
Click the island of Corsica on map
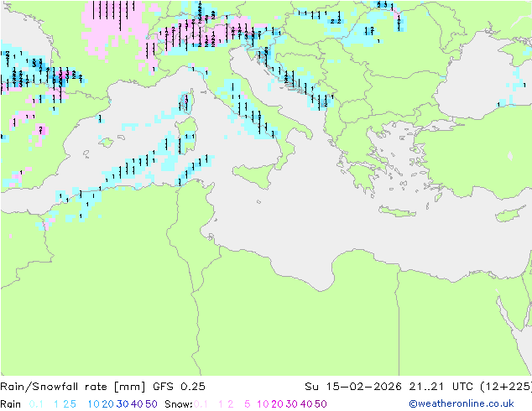(x=187, y=101)
